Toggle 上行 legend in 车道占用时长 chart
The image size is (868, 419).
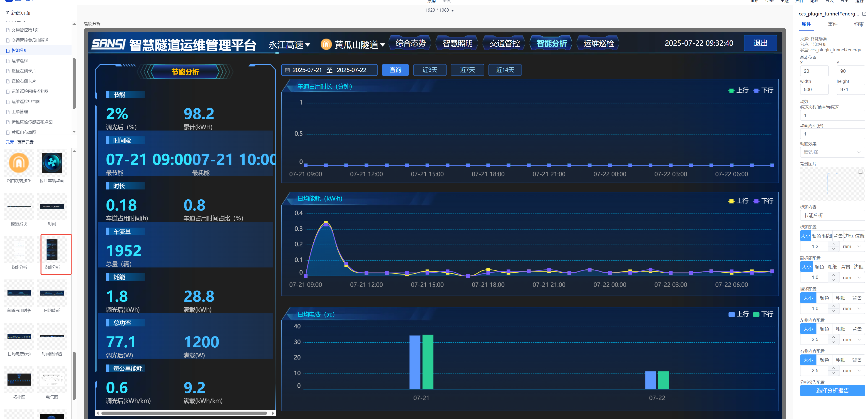(738, 90)
